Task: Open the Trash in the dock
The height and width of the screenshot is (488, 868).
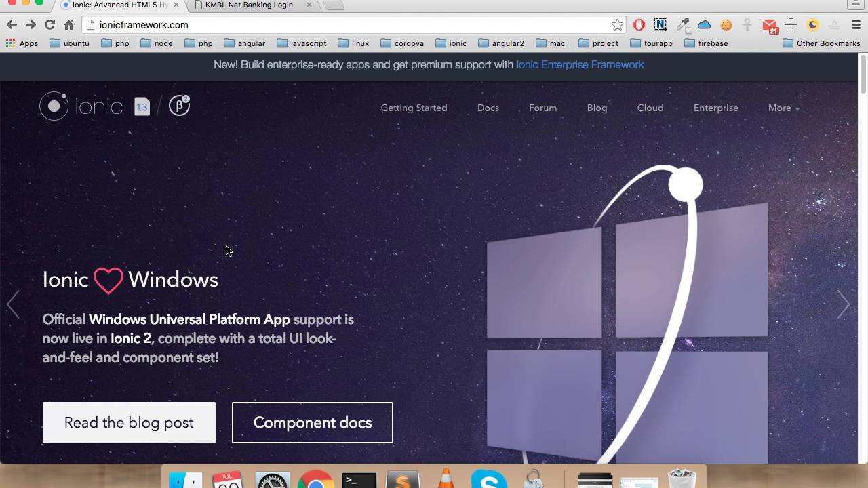Action: pyautogui.click(x=682, y=480)
